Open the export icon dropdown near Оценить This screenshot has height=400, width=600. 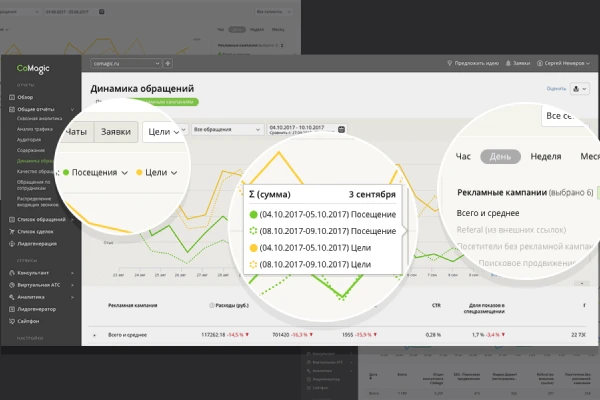pyautogui.click(x=579, y=89)
